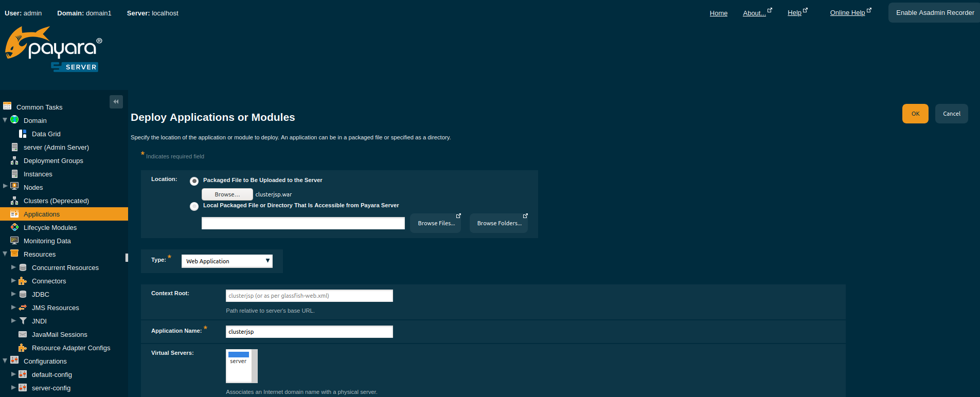Expand the Nodes tree node
980x397 pixels.
[5, 186]
